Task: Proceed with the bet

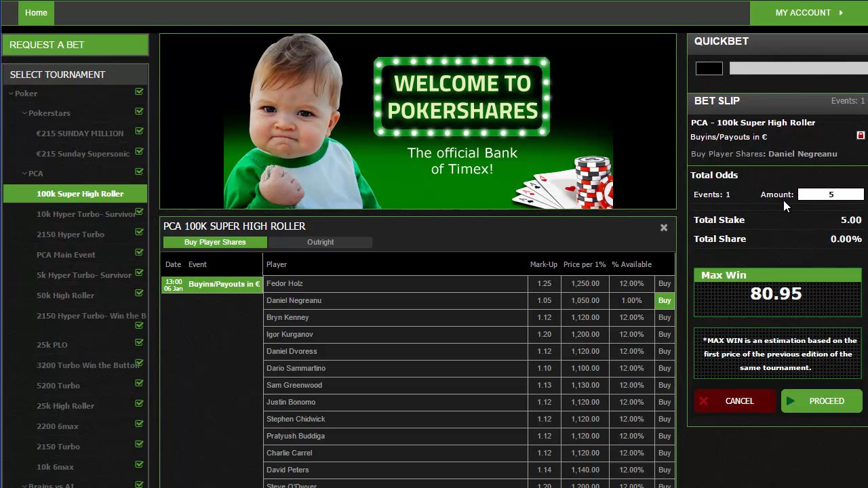Action: tap(821, 401)
